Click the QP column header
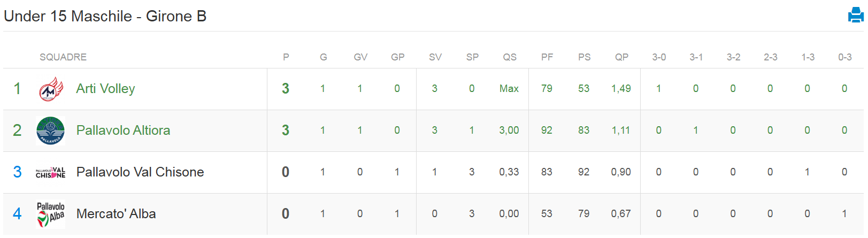The width and height of the screenshot is (868, 238). click(x=621, y=57)
